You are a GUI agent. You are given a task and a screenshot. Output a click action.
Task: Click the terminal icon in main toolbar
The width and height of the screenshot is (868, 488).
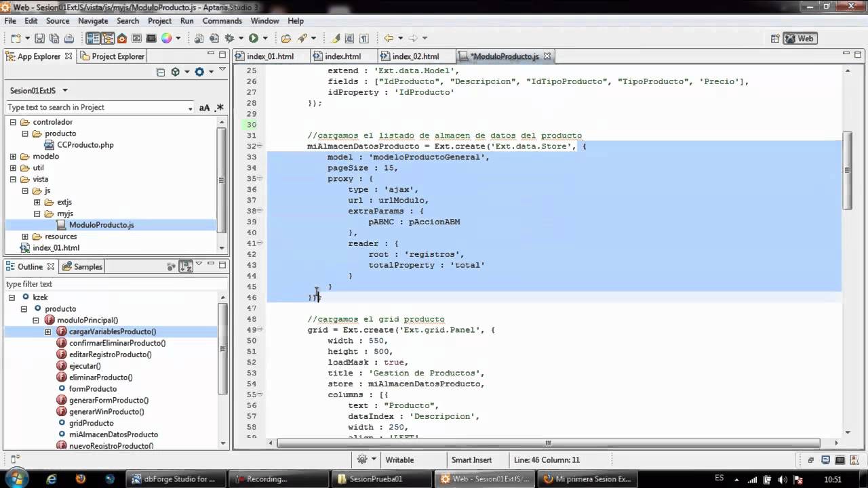[x=151, y=39]
